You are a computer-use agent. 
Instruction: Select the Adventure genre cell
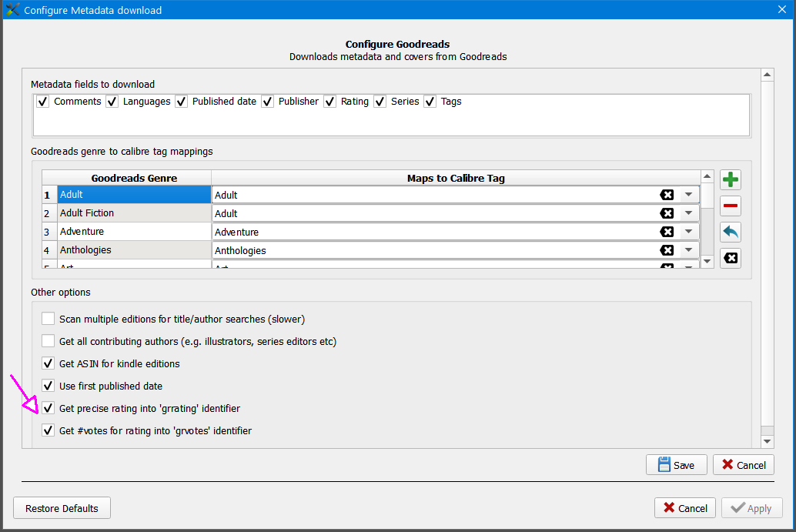click(x=134, y=232)
